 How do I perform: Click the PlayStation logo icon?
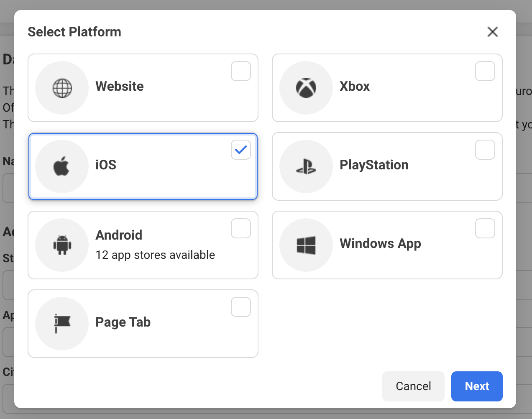pyautogui.click(x=306, y=166)
